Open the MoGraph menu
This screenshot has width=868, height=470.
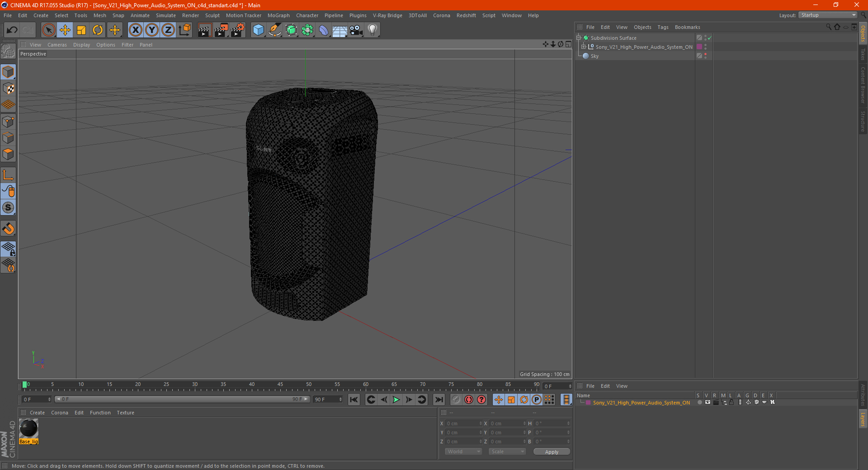pos(278,15)
